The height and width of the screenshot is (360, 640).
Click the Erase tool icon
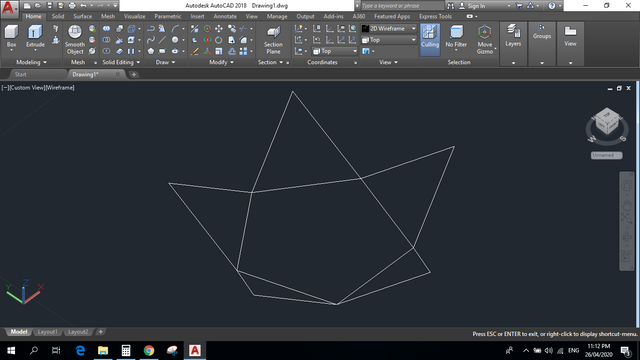(195, 51)
